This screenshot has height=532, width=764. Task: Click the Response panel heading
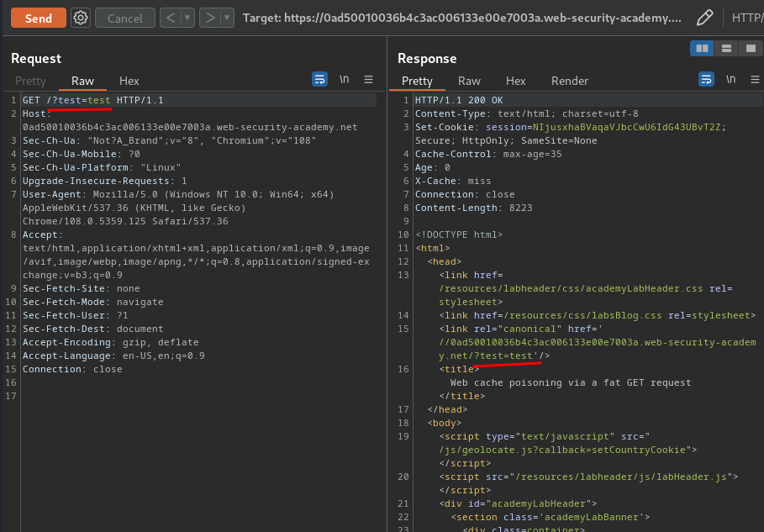click(x=427, y=59)
